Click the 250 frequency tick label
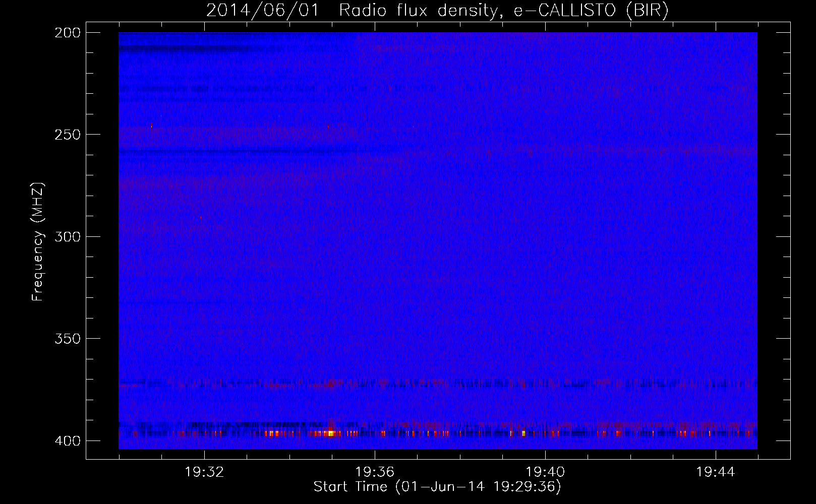Screen dimensions: 816x504 [68, 135]
